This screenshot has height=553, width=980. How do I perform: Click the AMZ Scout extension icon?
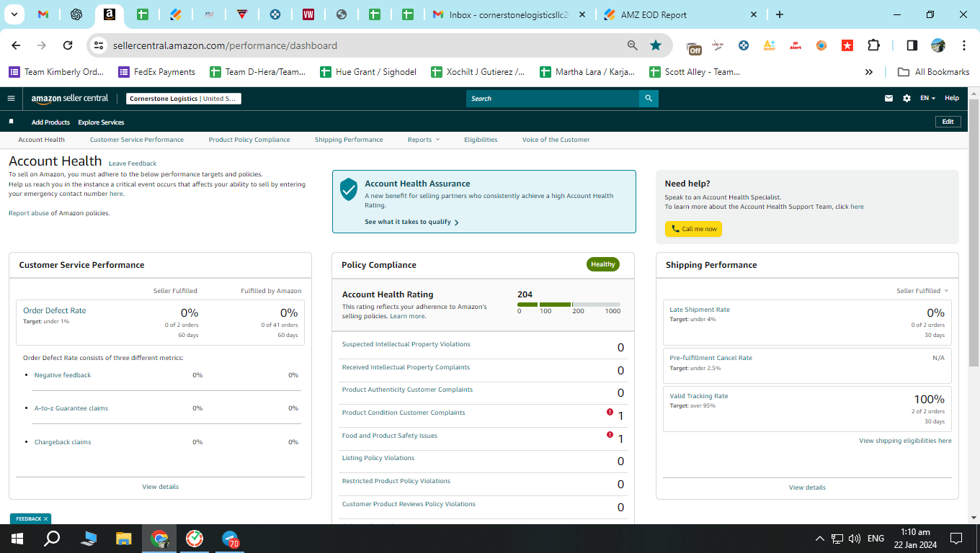pyautogui.click(x=770, y=45)
